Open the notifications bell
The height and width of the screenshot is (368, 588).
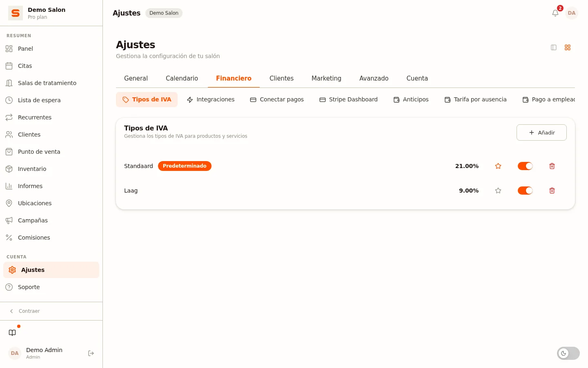click(555, 13)
